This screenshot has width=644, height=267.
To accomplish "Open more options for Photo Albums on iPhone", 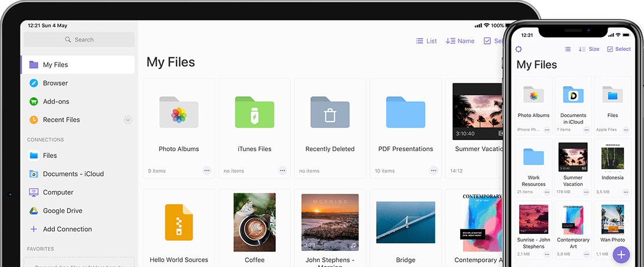I will click(x=547, y=130).
